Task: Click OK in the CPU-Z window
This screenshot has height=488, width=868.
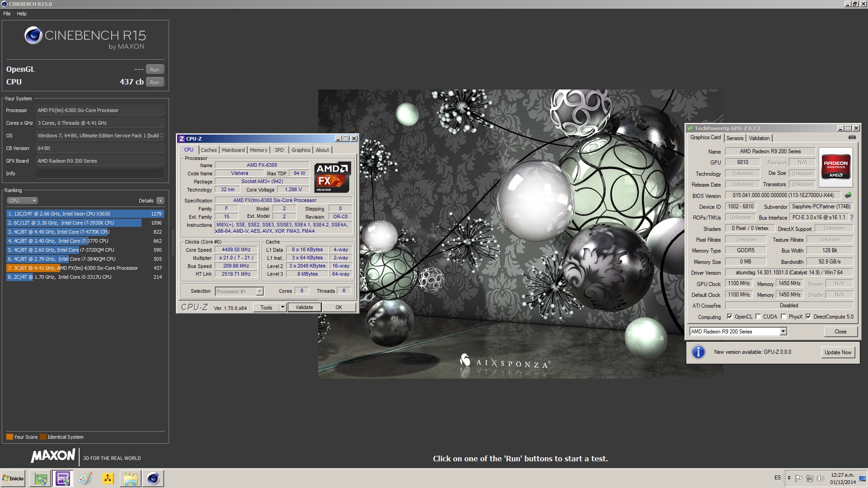Action: [339, 307]
